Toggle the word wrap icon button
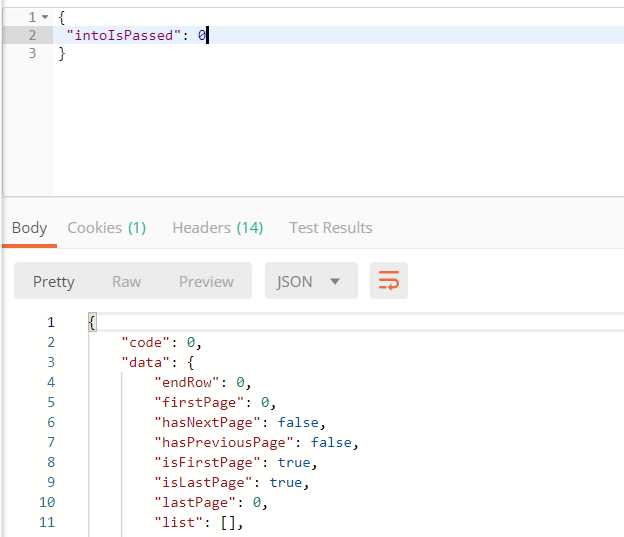Image resolution: width=624 pixels, height=537 pixels. (x=388, y=281)
